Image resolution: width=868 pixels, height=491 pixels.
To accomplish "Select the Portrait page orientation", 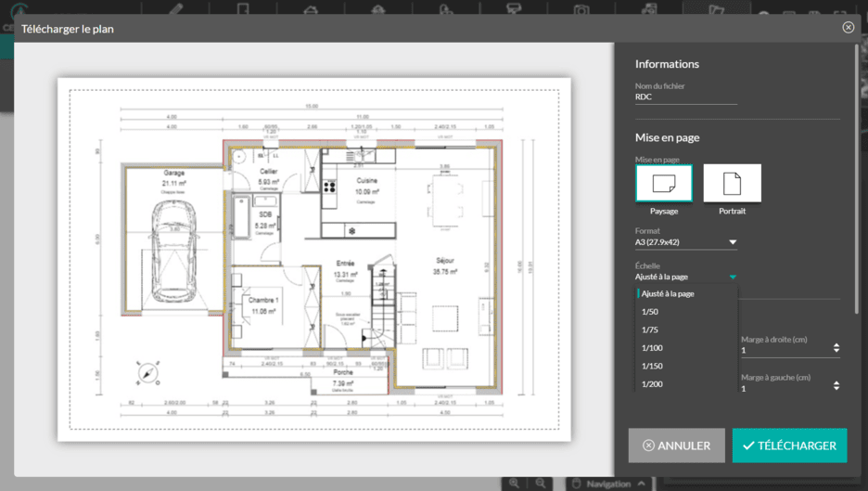I will point(732,184).
